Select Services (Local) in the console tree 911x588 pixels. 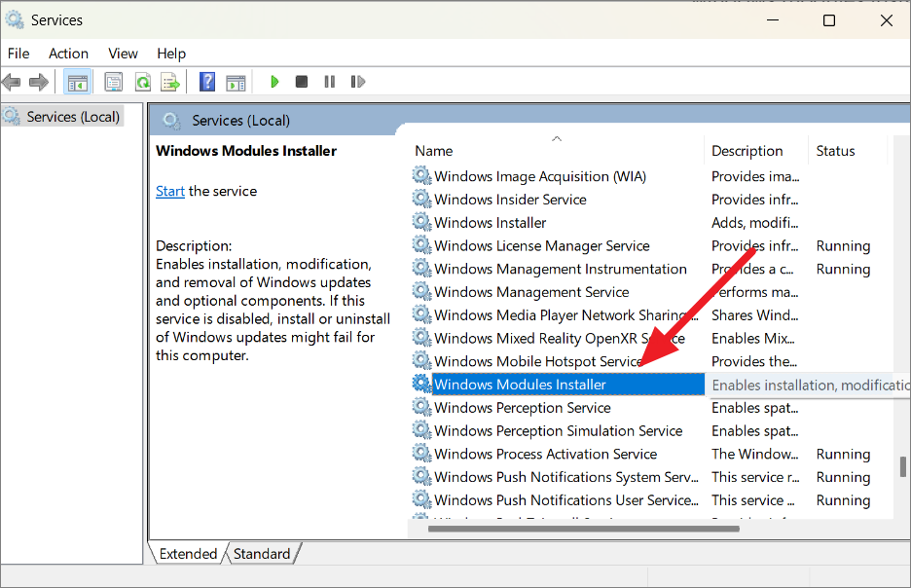(x=73, y=117)
